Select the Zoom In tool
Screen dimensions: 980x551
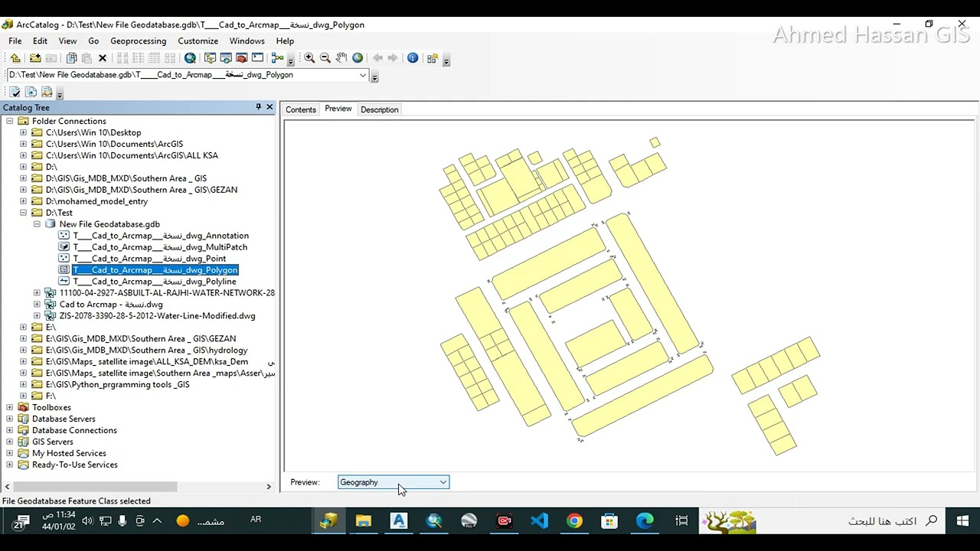309,58
